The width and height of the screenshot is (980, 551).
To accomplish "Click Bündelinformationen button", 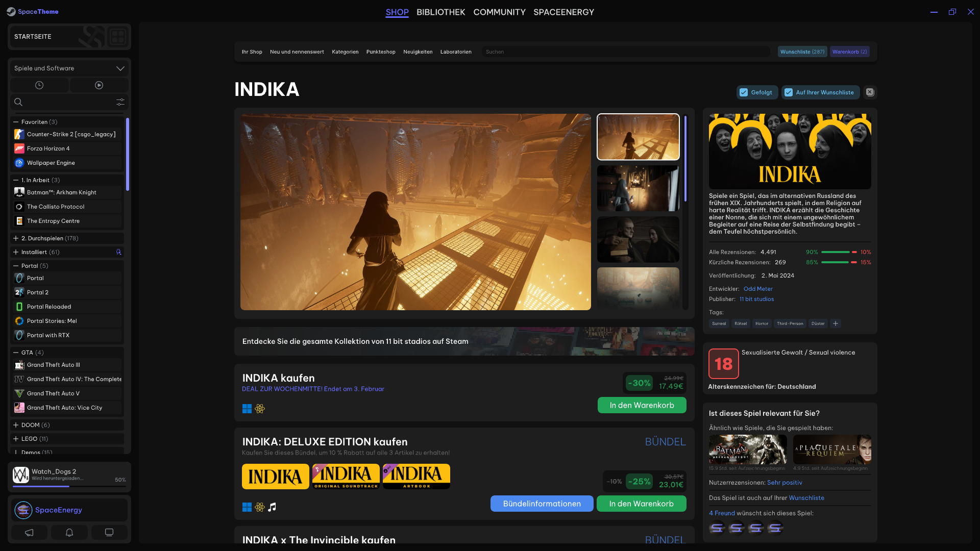I will (x=542, y=504).
